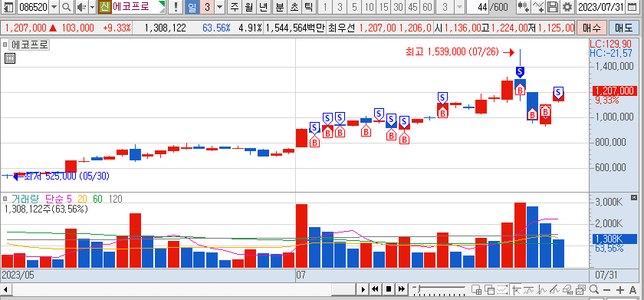Open dropdown arrow next to speaker icon

click(x=92, y=7)
